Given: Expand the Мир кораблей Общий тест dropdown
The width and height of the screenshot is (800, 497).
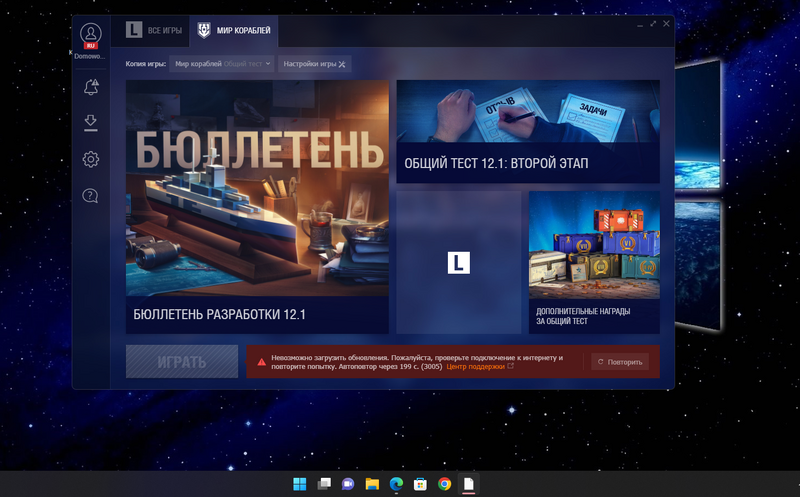Looking at the screenshot, I should tap(222, 64).
